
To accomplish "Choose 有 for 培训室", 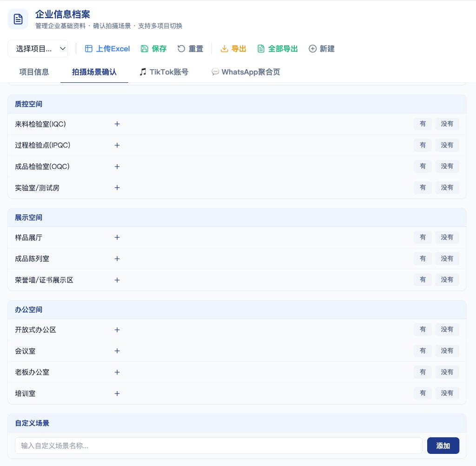I will tap(423, 393).
